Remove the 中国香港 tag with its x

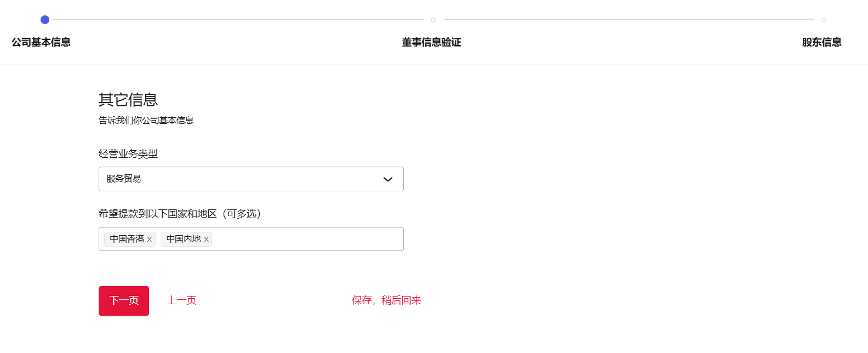[149, 240]
